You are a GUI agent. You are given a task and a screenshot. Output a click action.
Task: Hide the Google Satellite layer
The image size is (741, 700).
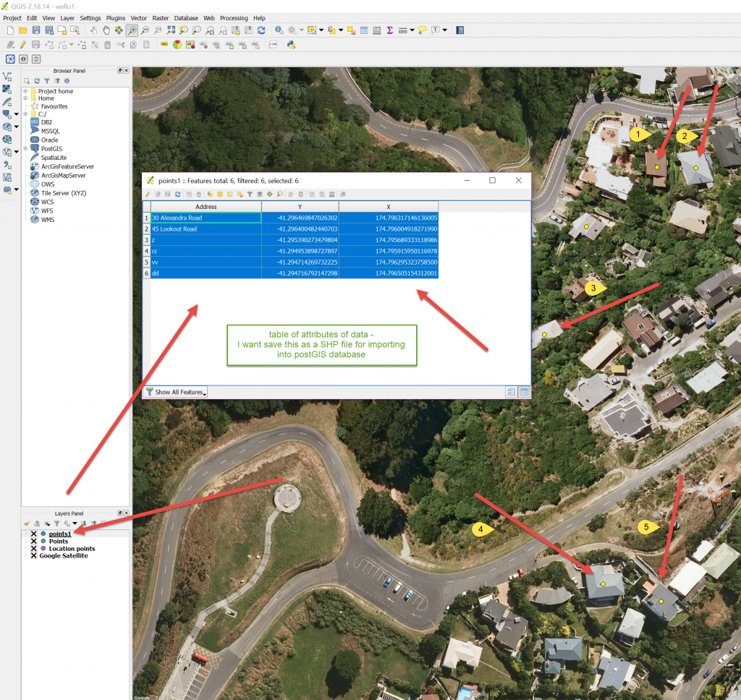click(34, 555)
